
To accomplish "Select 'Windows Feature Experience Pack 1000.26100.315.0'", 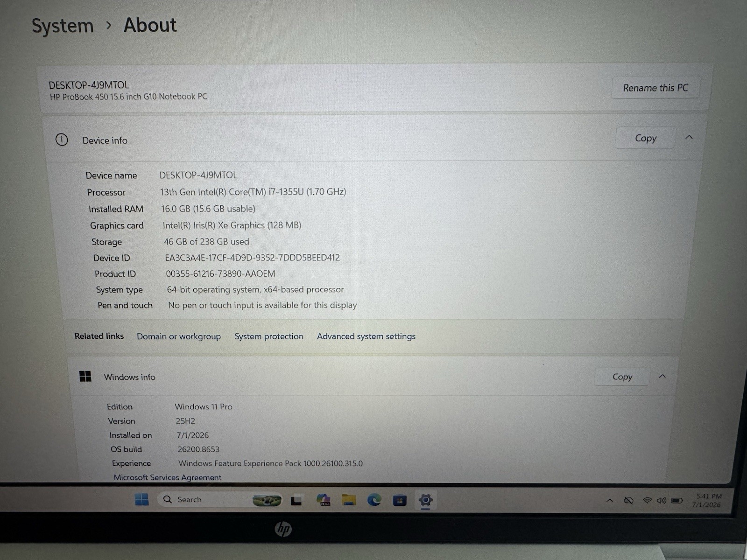I will click(270, 463).
